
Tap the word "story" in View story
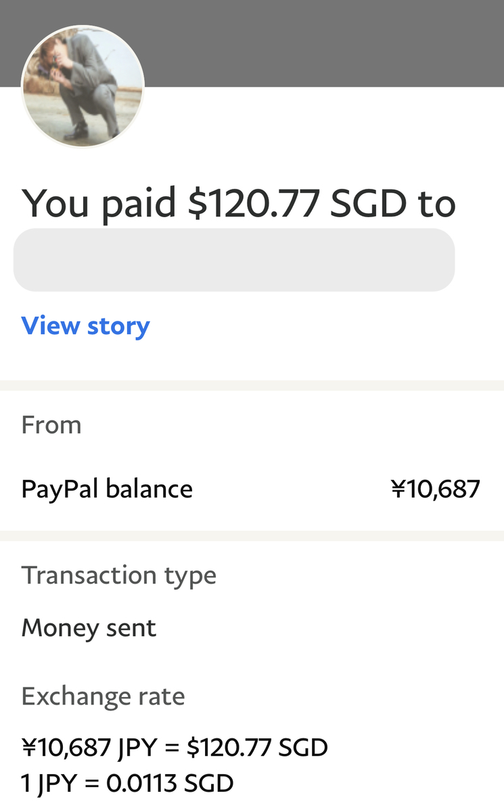[118, 327]
